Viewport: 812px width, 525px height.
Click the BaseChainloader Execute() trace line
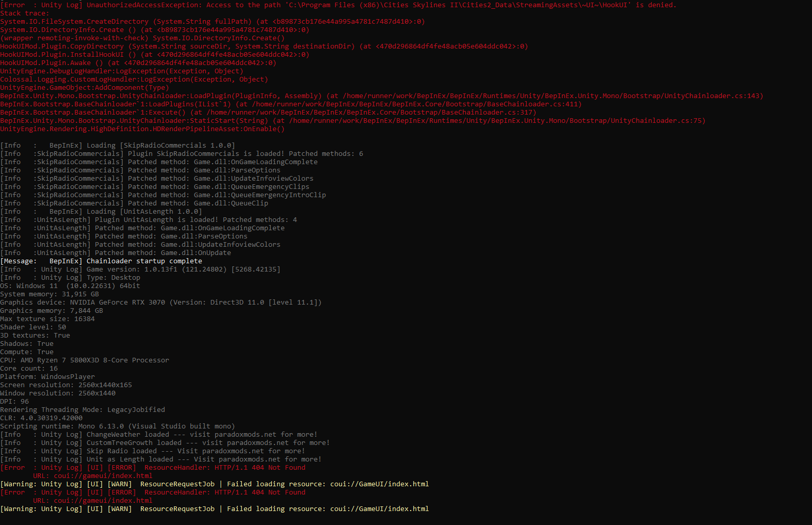pyautogui.click(x=268, y=113)
